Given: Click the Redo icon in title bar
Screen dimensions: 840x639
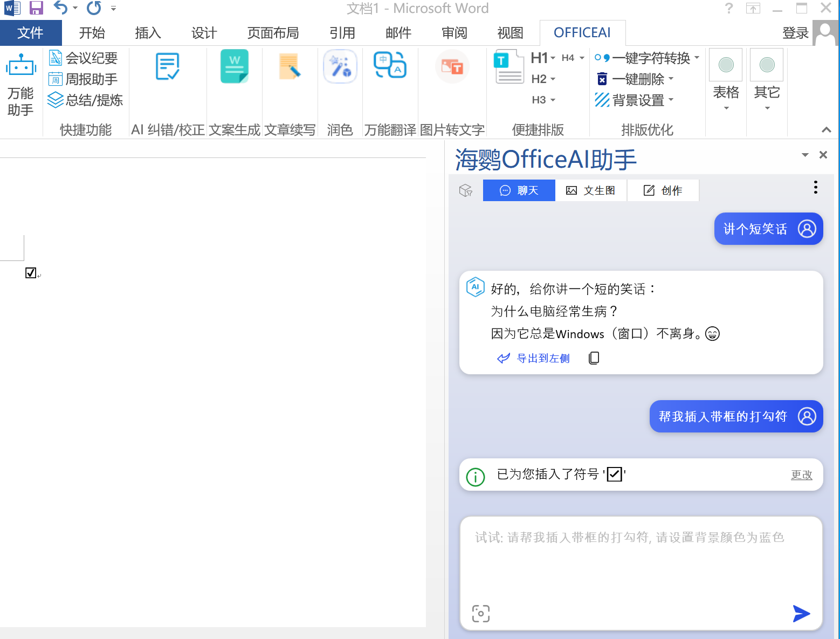Looking at the screenshot, I should coord(94,8).
